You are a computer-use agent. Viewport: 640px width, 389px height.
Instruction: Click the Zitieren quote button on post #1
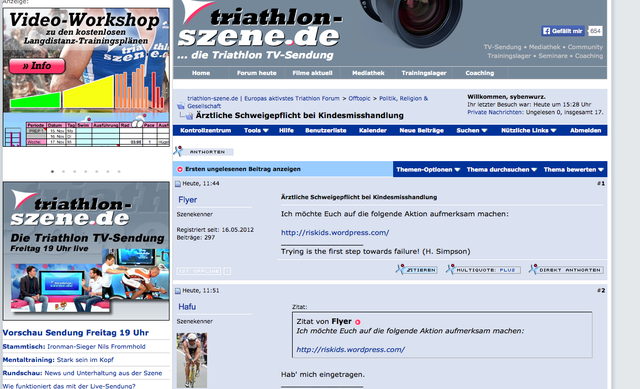click(417, 270)
